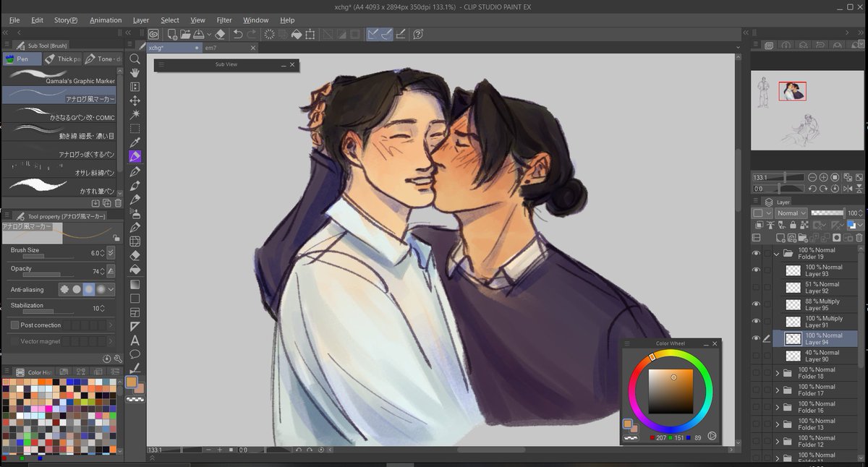Select the Operation object tool
The height and width of the screenshot is (467, 868).
(x=135, y=87)
